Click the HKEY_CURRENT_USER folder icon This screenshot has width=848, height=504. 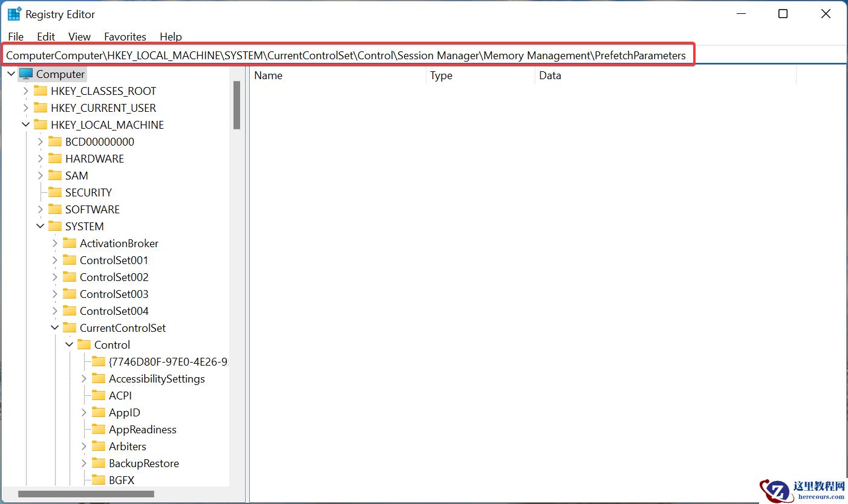(41, 108)
